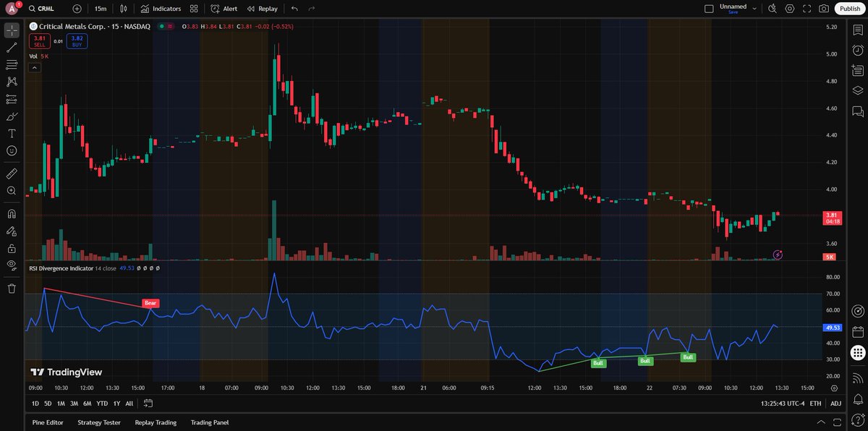This screenshot has height=431, width=868.
Task: Undo the last action
Action: pos(294,9)
